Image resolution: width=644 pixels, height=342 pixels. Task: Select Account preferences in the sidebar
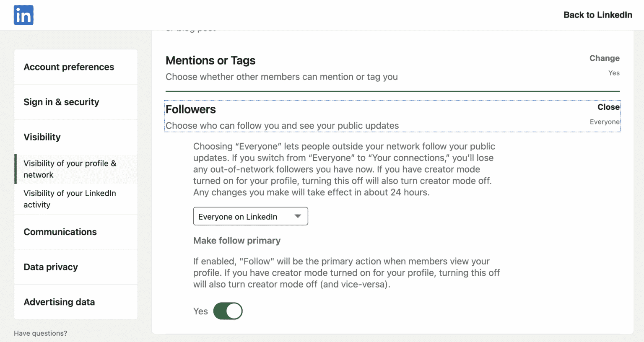(x=69, y=67)
